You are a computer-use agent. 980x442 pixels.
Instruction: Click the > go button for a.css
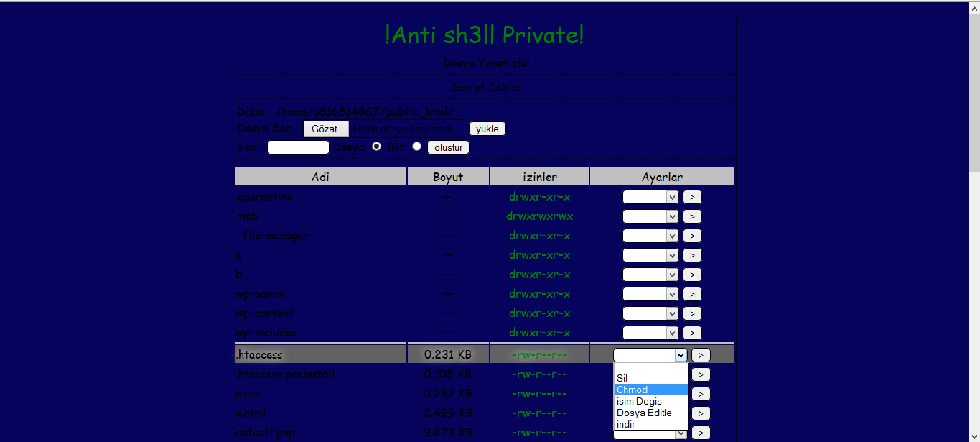[701, 394]
